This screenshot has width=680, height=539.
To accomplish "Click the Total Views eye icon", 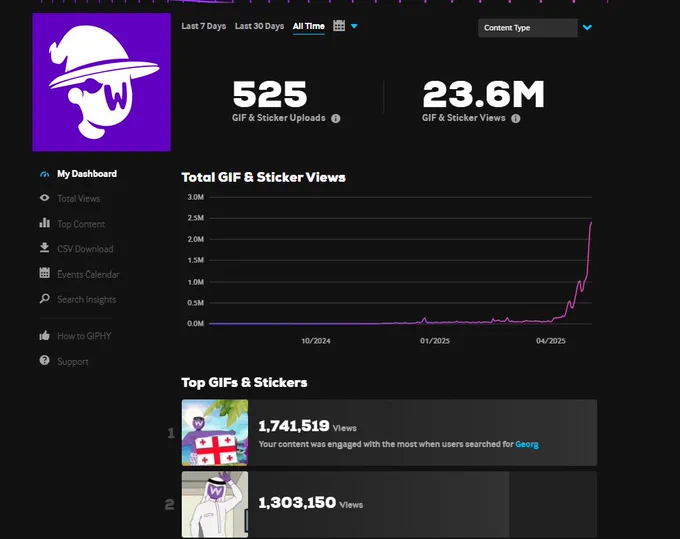I will click(x=44, y=198).
